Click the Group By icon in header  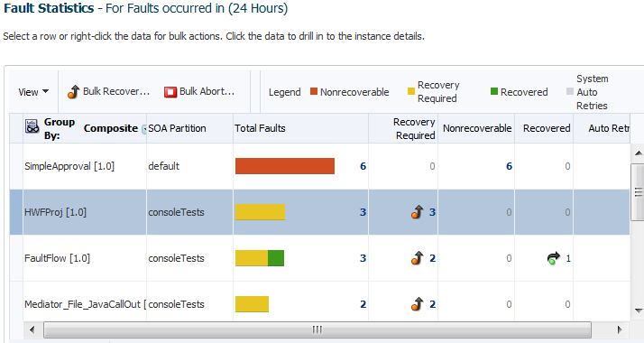click(32, 126)
